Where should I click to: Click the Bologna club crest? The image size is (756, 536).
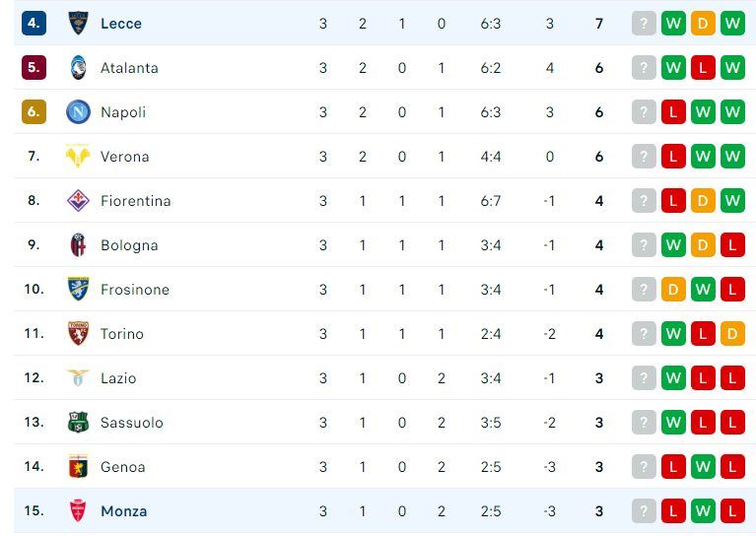78,245
